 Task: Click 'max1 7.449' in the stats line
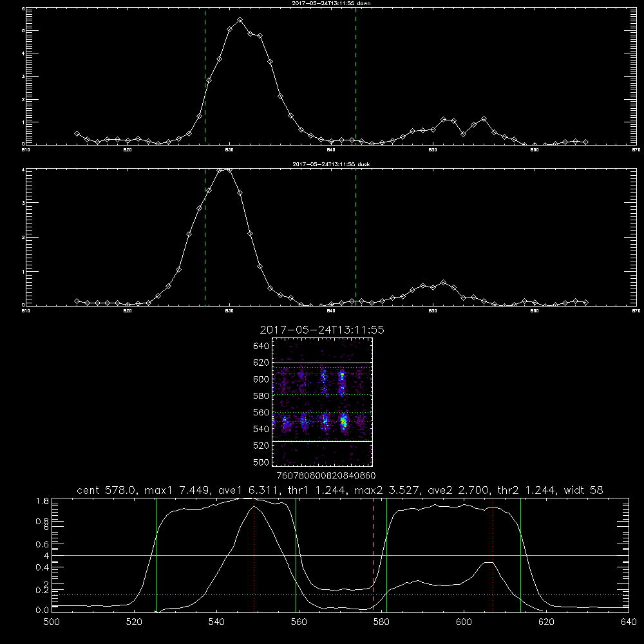(x=176, y=490)
